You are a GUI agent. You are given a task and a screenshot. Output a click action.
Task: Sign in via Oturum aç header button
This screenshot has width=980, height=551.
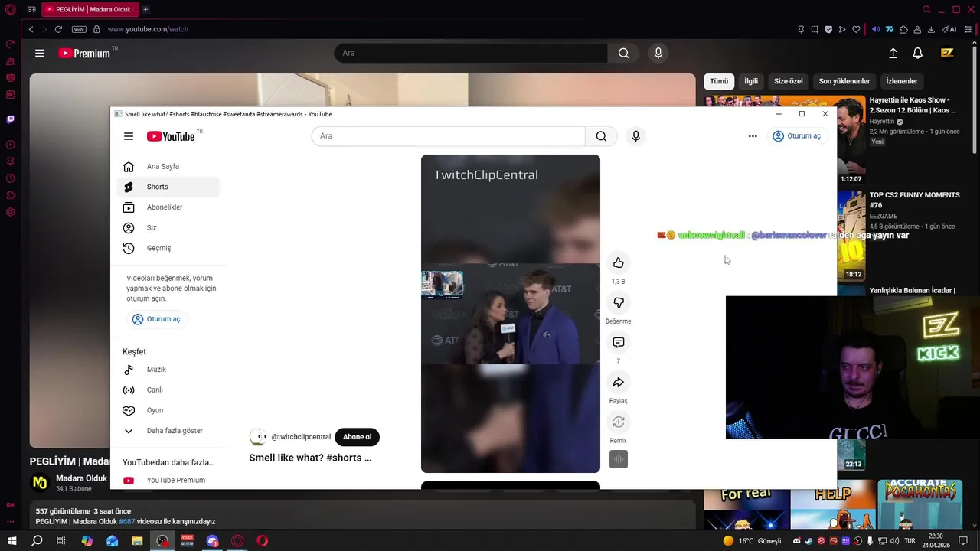click(797, 136)
